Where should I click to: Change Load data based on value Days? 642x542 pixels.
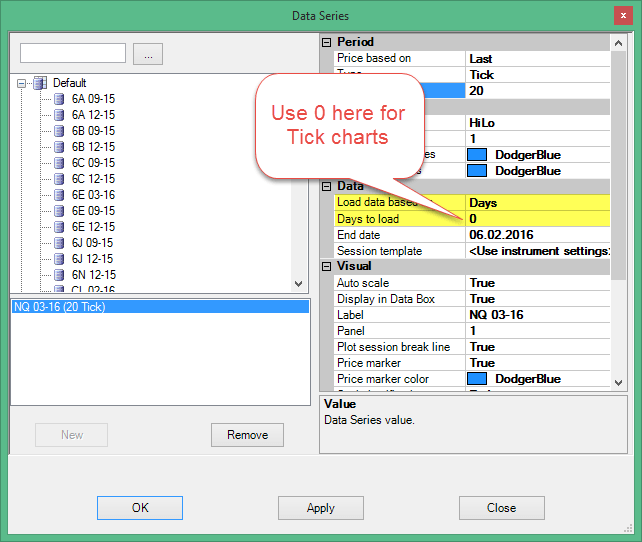(538, 203)
